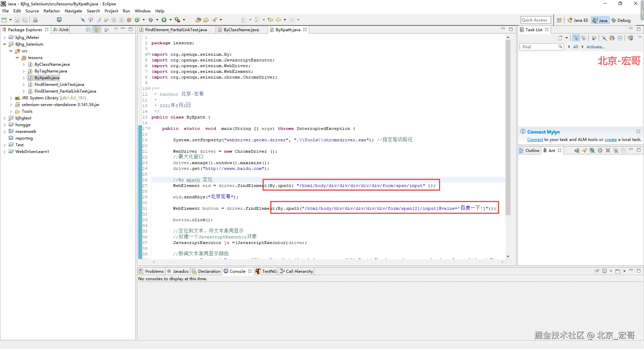
Task: Click the Open Console monitor icon in toolbar
Action: click(59, 20)
